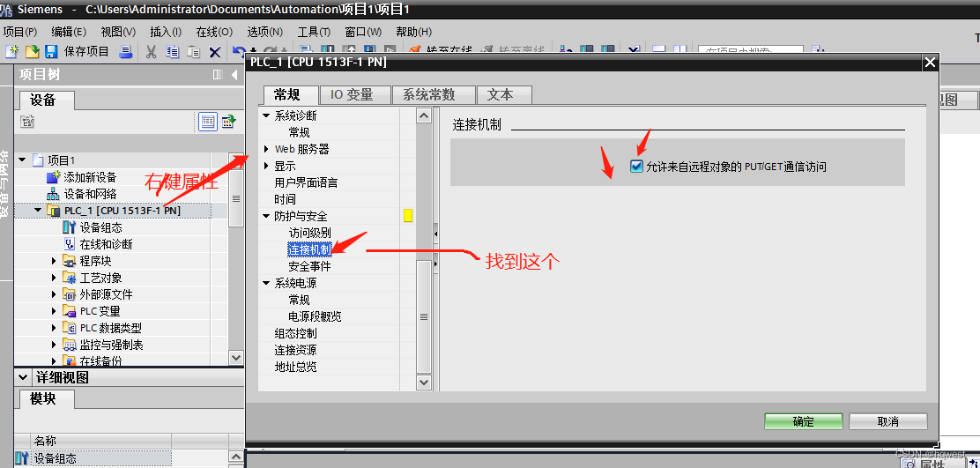Open the 工具(T) menu
Viewport: 980px width, 468px height.
(314, 32)
